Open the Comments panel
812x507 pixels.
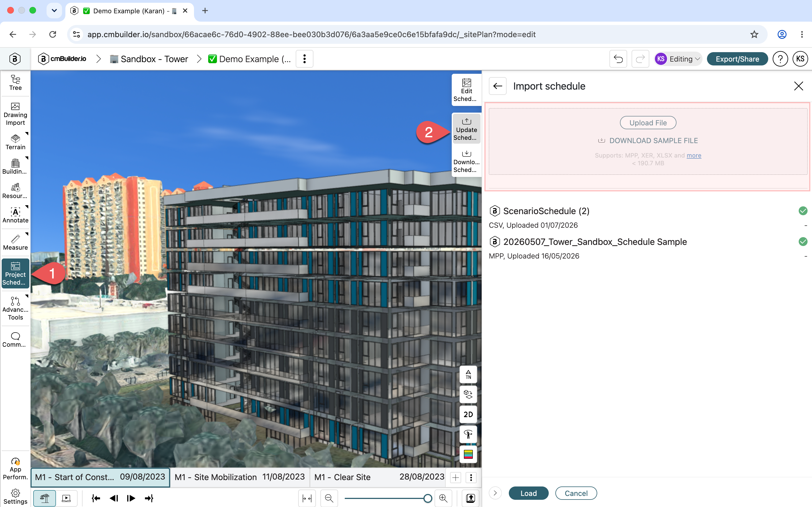(x=16, y=340)
